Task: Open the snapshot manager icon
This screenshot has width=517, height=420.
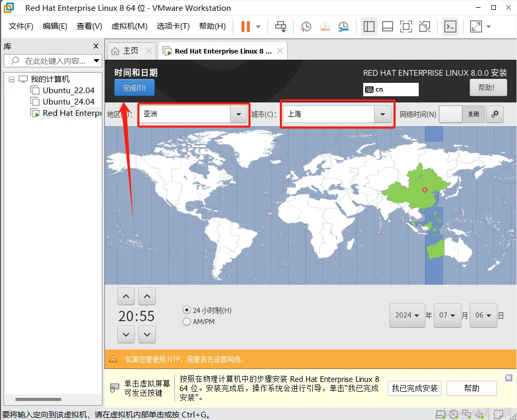Action: point(344,26)
